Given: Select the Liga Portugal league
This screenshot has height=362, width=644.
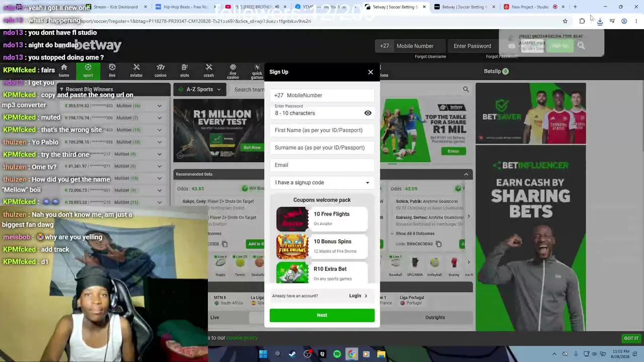Looking at the screenshot, I should tap(412, 301).
